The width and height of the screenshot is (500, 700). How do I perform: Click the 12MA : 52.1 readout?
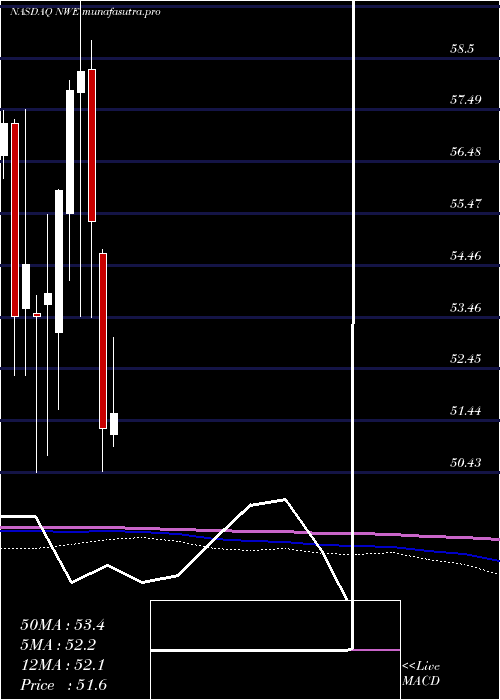(62, 665)
